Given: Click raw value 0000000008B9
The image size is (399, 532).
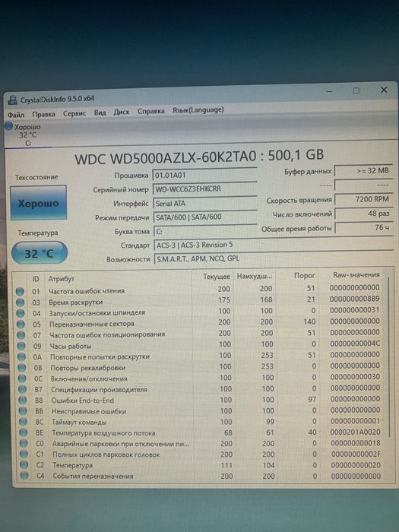Looking at the screenshot, I should pos(355,299).
